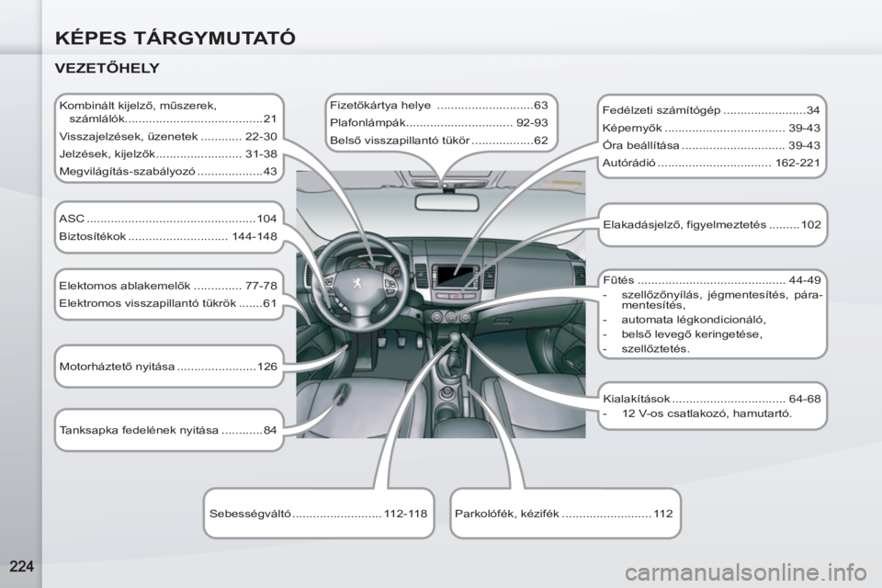
Task: Click the rear-view mirror in the illustration
Action: click(447, 202)
